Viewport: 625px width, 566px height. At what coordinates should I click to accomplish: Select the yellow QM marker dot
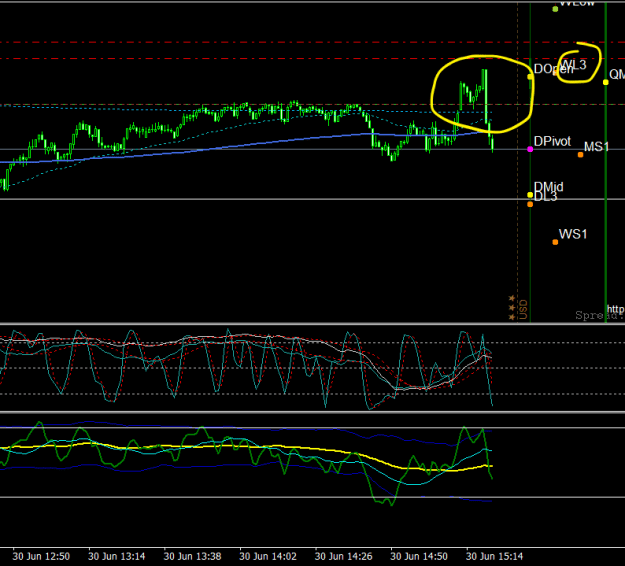[x=606, y=82]
